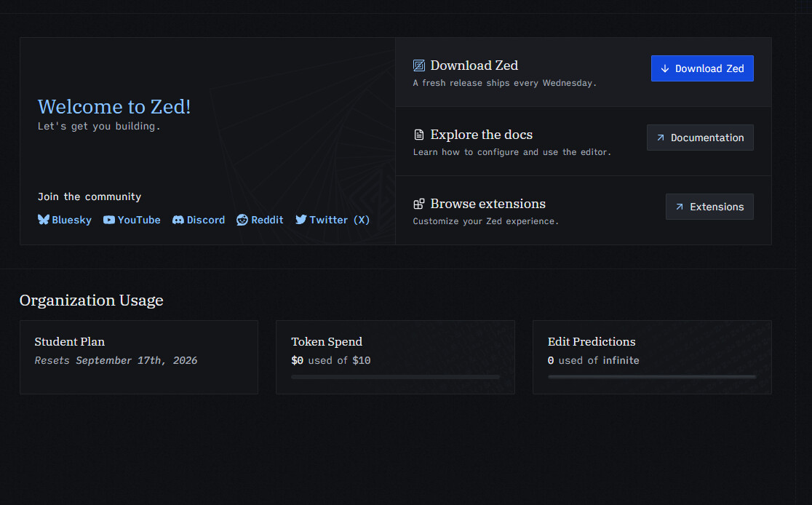The width and height of the screenshot is (812, 505).
Task: Open the Extensions button
Action: tap(709, 207)
